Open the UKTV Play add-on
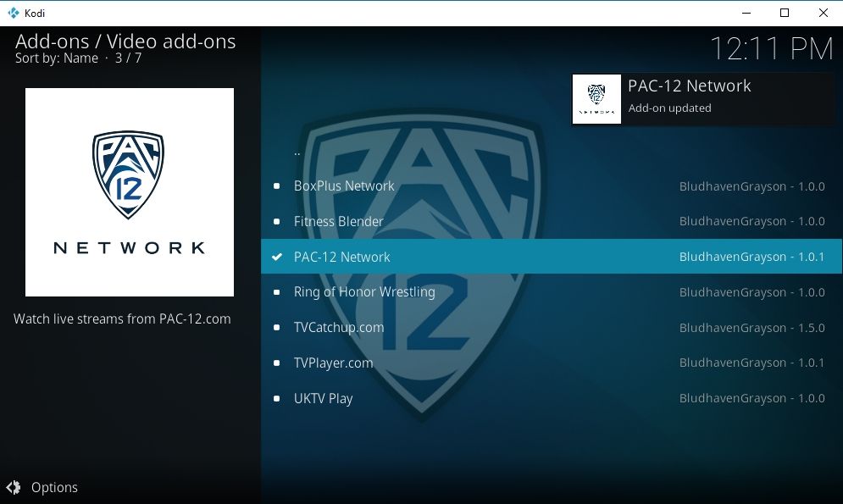The width and height of the screenshot is (843, 504). [x=552, y=398]
